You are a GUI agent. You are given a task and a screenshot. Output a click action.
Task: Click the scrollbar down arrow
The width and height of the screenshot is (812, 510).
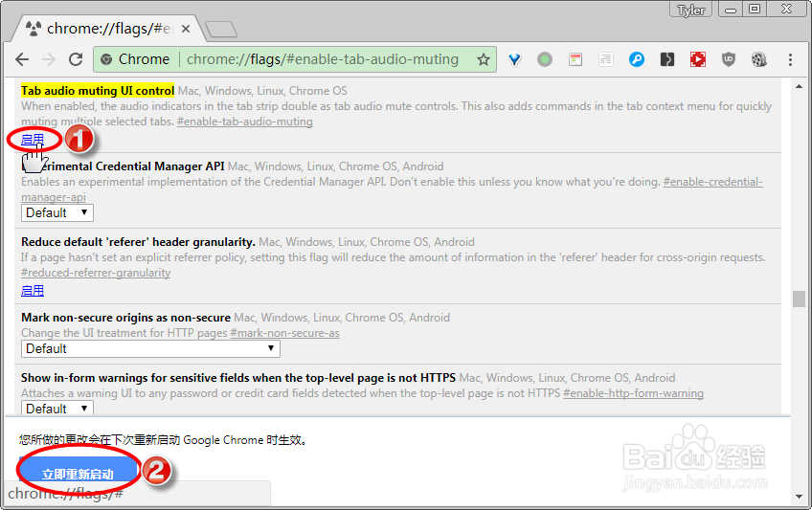click(799, 497)
